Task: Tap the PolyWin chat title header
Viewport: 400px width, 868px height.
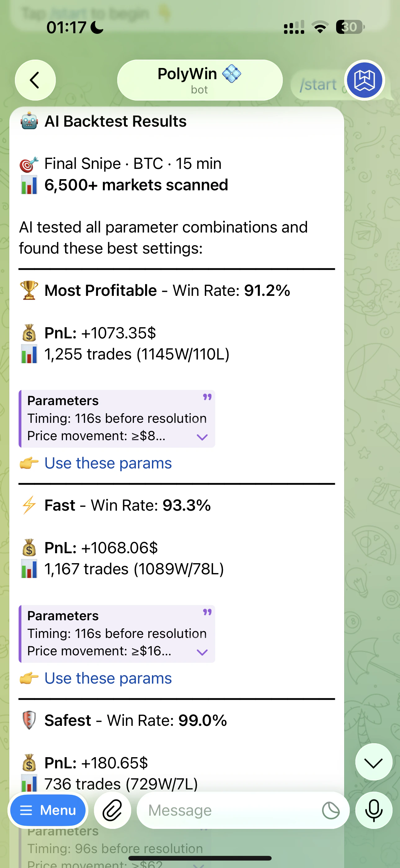Action: click(x=199, y=79)
